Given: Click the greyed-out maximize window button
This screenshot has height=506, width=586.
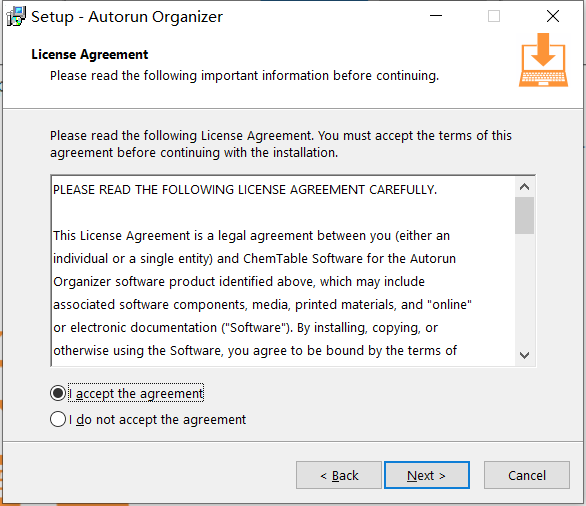Looking at the screenshot, I should pos(494,16).
